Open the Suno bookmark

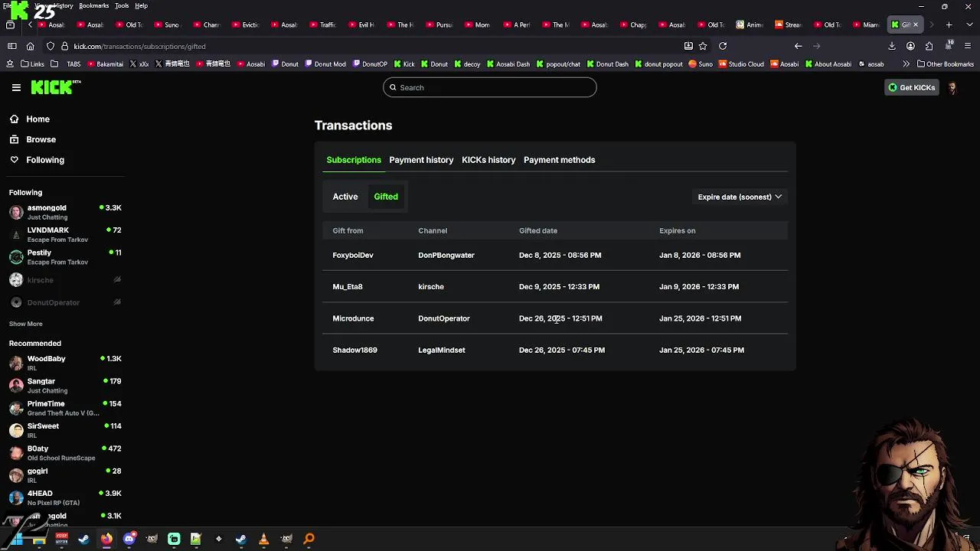click(x=701, y=64)
